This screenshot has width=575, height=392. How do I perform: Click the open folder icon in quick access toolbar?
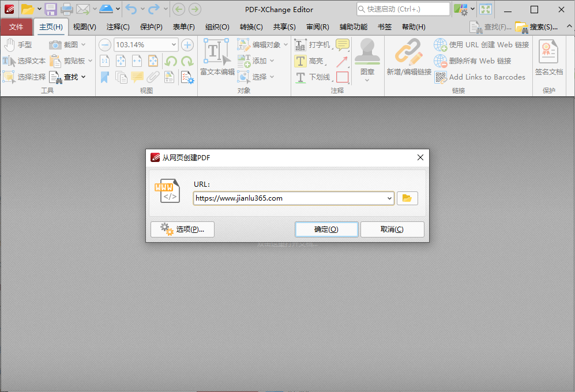pyautogui.click(x=27, y=9)
